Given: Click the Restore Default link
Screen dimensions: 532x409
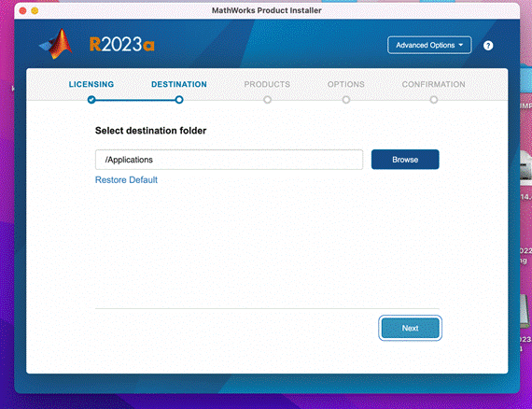Looking at the screenshot, I should point(126,180).
